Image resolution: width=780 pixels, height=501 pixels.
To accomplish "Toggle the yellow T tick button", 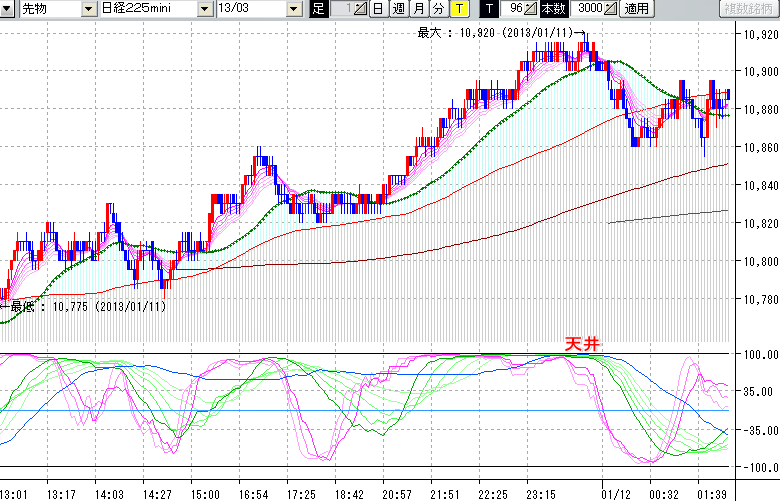I will 458,9.
